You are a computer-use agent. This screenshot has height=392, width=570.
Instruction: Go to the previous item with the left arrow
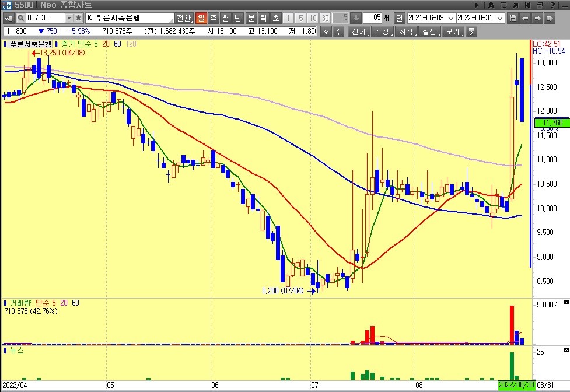525,18
